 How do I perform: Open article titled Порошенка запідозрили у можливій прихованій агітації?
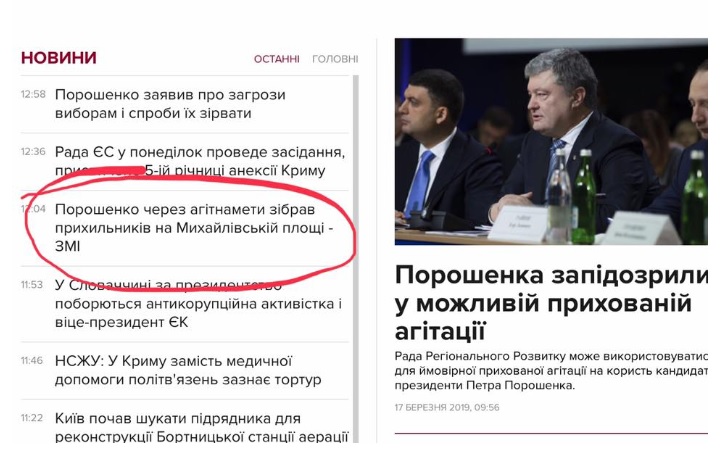pos(551,303)
